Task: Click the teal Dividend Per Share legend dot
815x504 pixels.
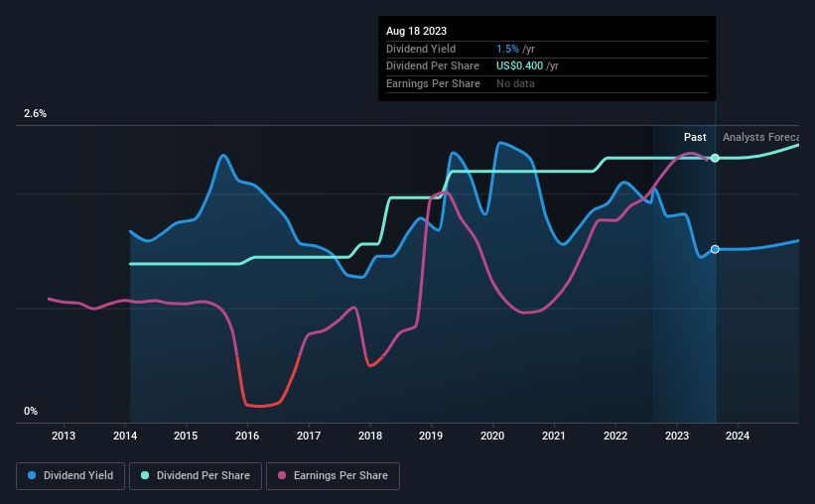Action: point(145,475)
